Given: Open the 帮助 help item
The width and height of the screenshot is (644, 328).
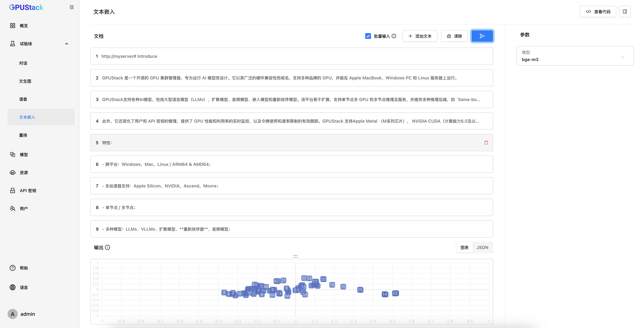Looking at the screenshot, I should point(24,268).
